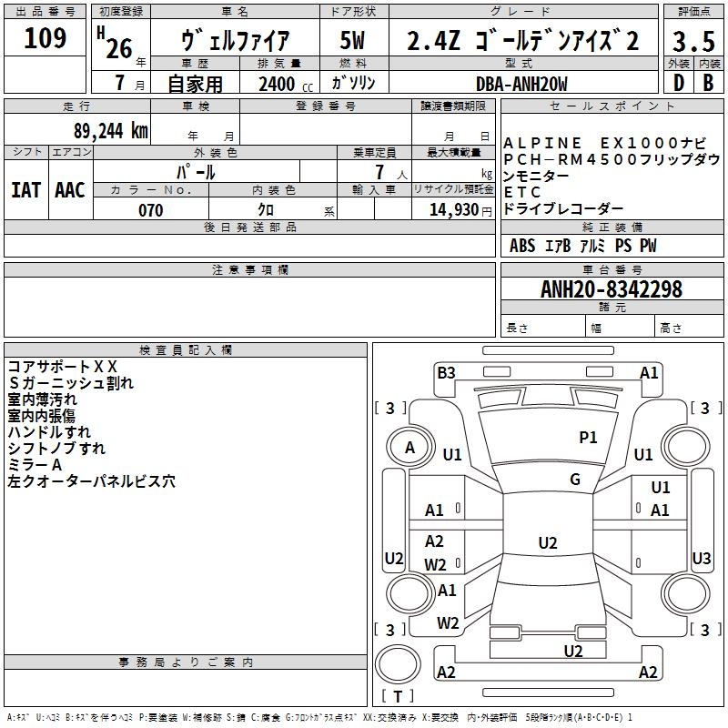Screen dimensions: 728x728
Task: Click the 高さ dimension field
Action: [x=689, y=328]
